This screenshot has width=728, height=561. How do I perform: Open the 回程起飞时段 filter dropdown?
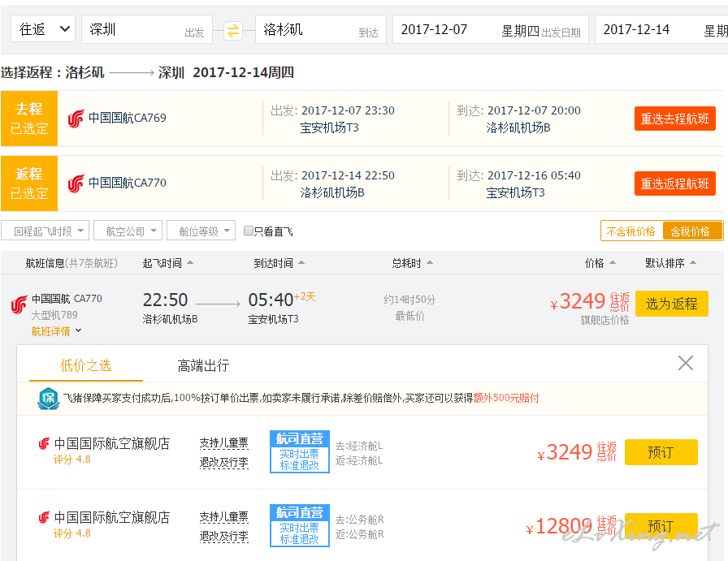[45, 231]
